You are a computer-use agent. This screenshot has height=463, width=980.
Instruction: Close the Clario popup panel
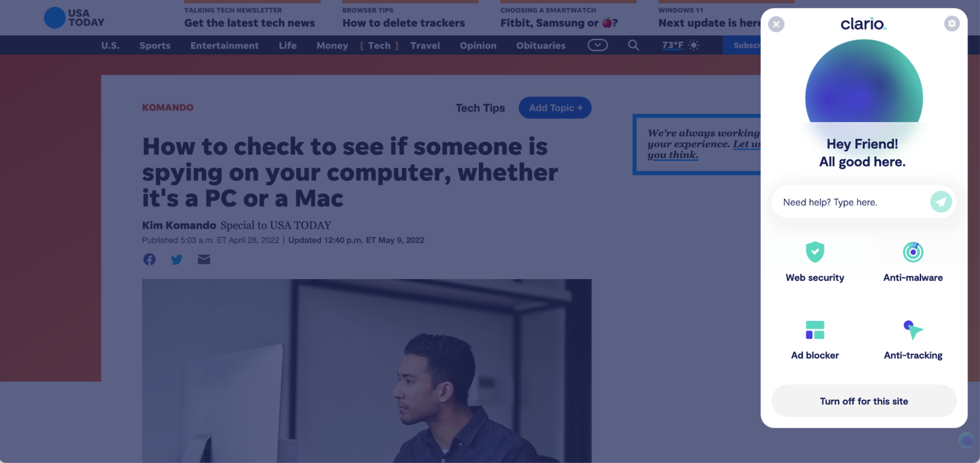coord(776,24)
